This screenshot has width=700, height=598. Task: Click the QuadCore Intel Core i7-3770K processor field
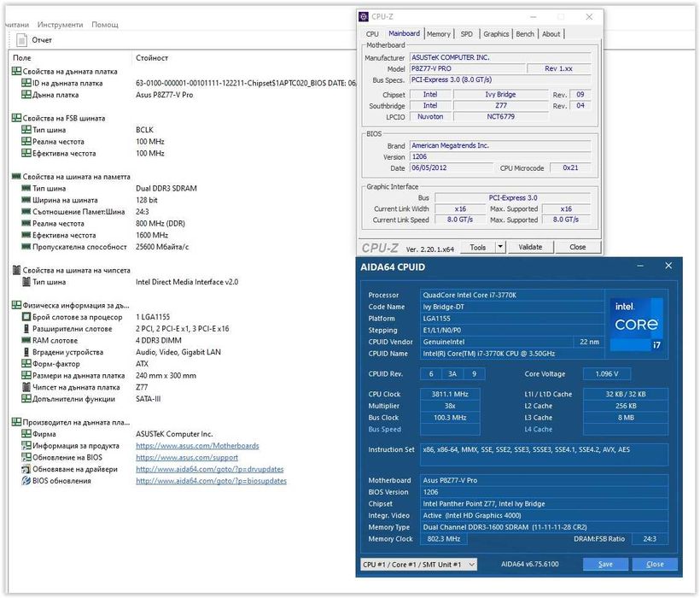pyautogui.click(x=512, y=296)
